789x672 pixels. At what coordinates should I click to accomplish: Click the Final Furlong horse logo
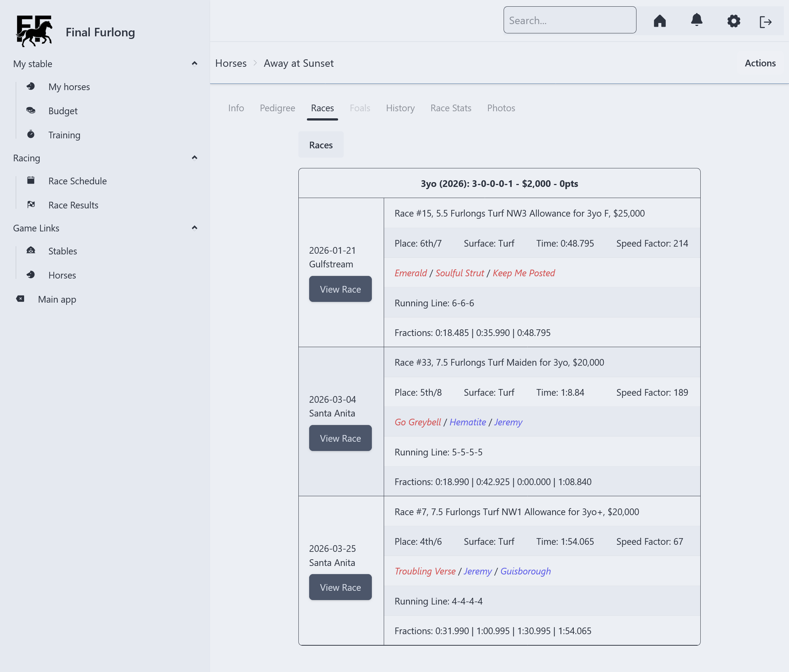click(34, 32)
